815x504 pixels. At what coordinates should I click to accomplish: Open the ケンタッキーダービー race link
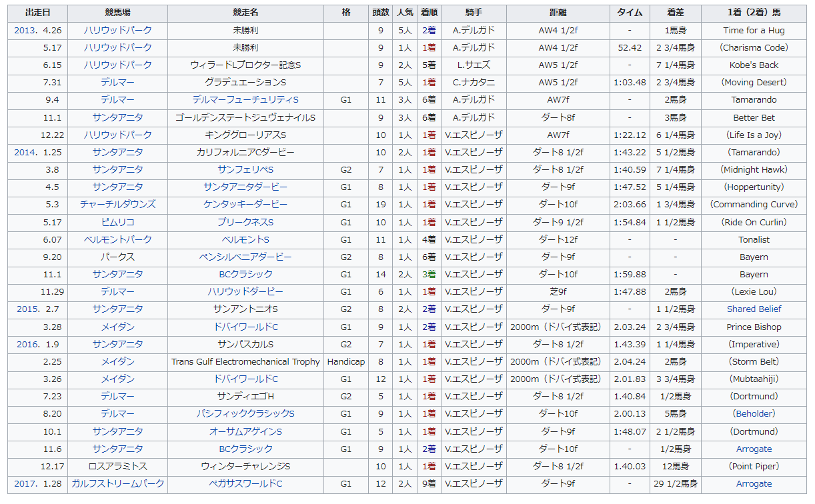245,205
